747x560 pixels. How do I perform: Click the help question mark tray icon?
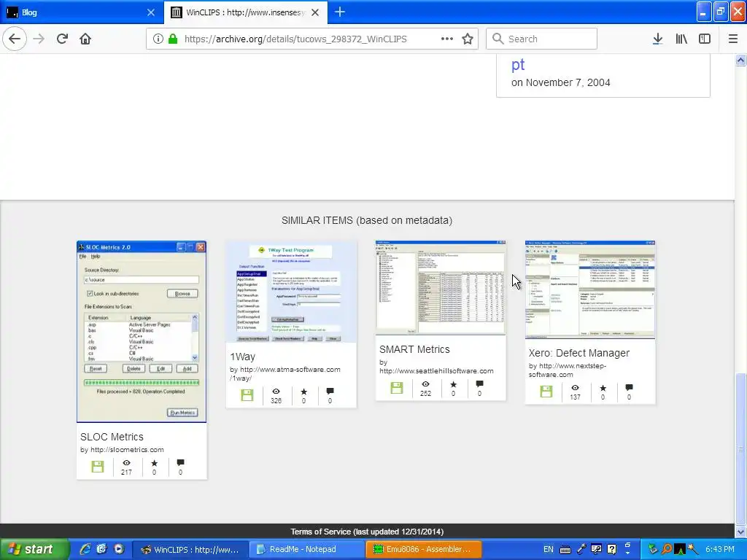pos(611,549)
